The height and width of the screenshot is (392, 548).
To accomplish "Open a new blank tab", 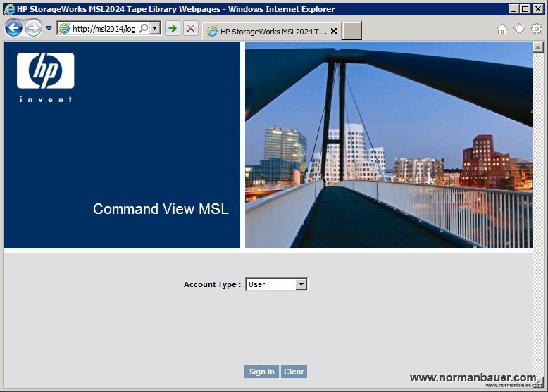I will pos(352,31).
